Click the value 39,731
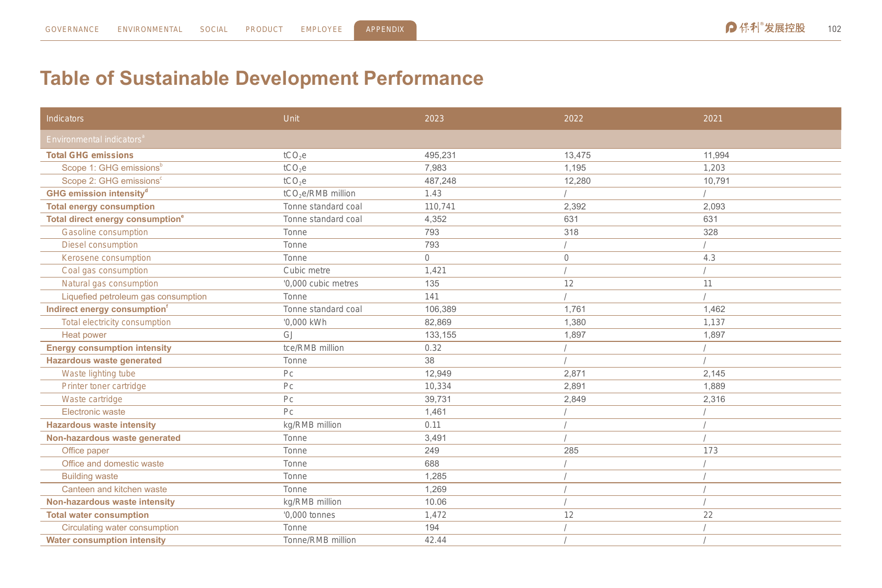882x588 pixels. (x=438, y=399)
